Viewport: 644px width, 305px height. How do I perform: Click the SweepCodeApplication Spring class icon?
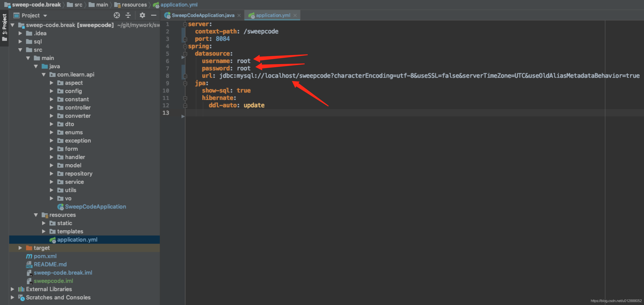(x=61, y=207)
